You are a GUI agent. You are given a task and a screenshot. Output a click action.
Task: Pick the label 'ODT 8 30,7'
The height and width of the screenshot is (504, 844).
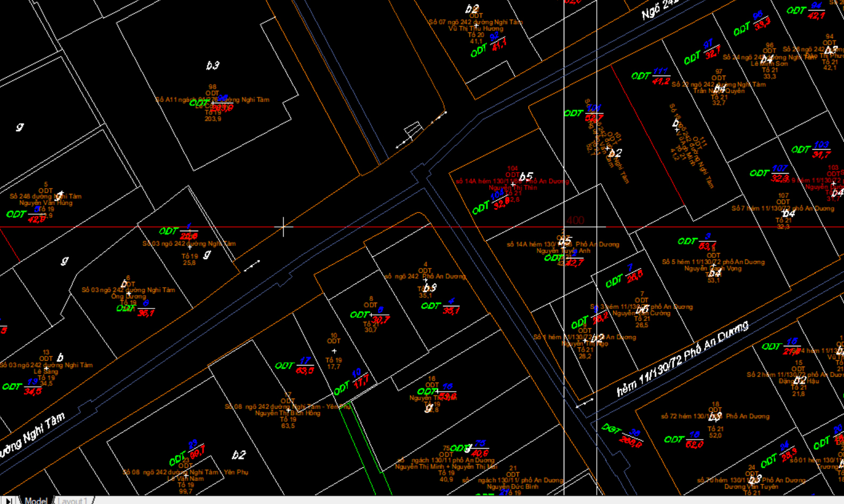[370, 315]
